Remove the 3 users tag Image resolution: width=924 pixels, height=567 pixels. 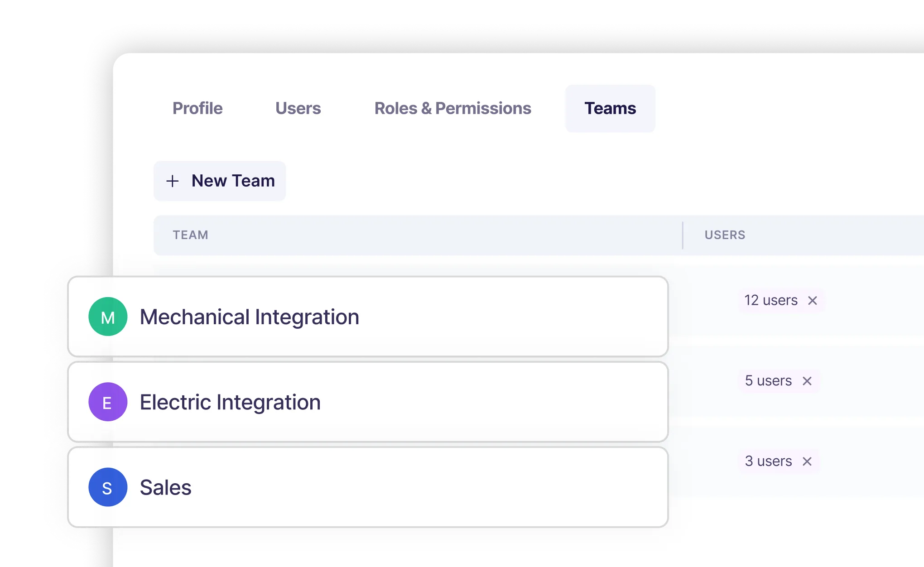(x=807, y=461)
